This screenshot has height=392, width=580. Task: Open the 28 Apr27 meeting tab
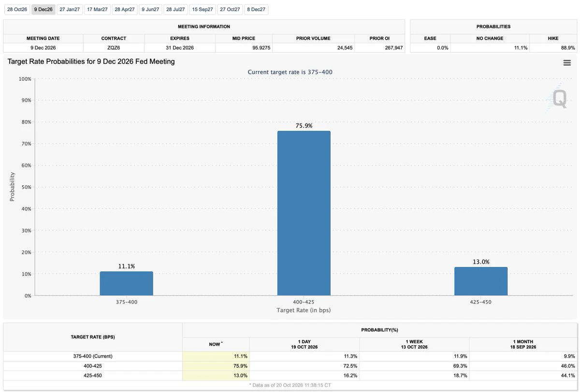pyautogui.click(x=125, y=9)
